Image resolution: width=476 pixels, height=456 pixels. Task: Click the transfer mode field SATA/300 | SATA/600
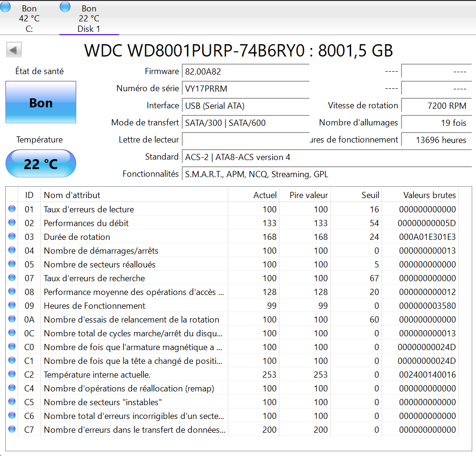pyautogui.click(x=245, y=123)
